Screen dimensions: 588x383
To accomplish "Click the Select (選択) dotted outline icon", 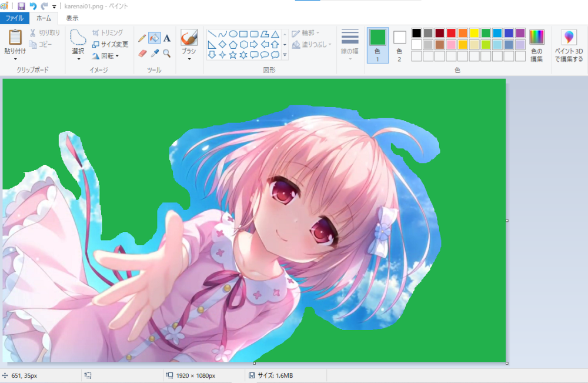I will 78,37.
